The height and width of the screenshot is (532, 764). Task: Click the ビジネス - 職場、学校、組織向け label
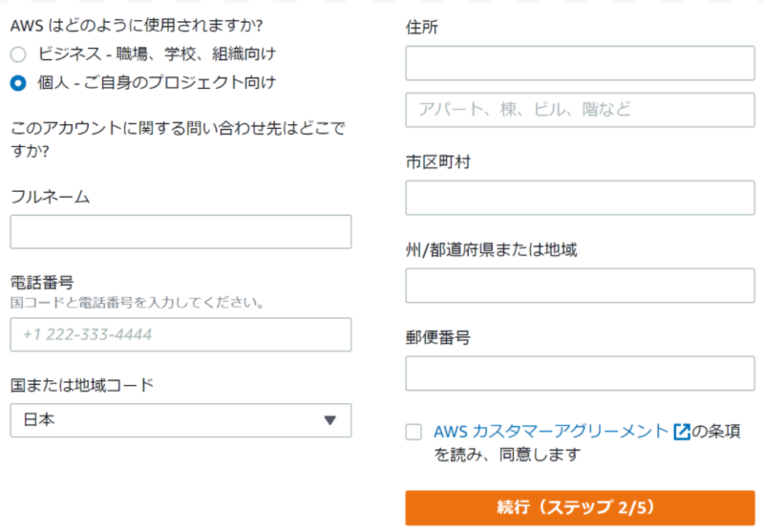click(x=157, y=54)
